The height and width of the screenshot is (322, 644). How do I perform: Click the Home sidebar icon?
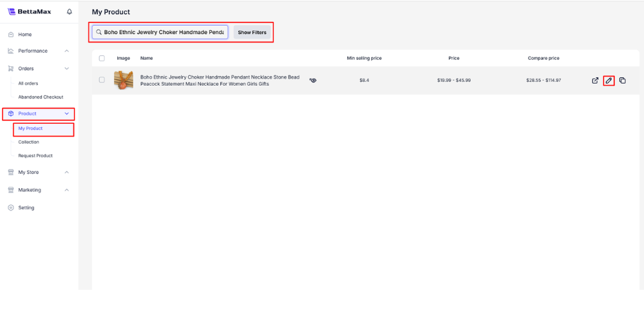tap(11, 35)
